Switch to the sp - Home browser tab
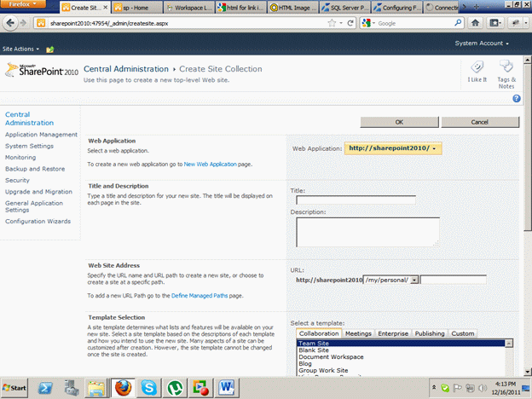The width and height of the screenshot is (532, 399). coord(136,8)
